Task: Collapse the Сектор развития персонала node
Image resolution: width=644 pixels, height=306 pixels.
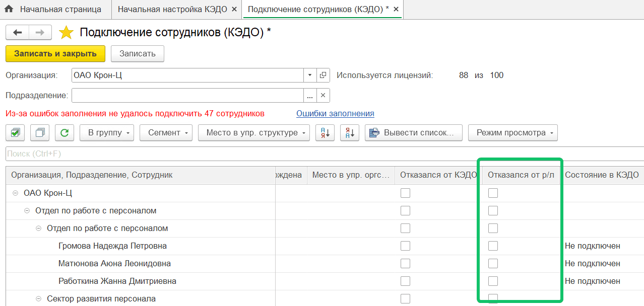Action: click(38, 299)
